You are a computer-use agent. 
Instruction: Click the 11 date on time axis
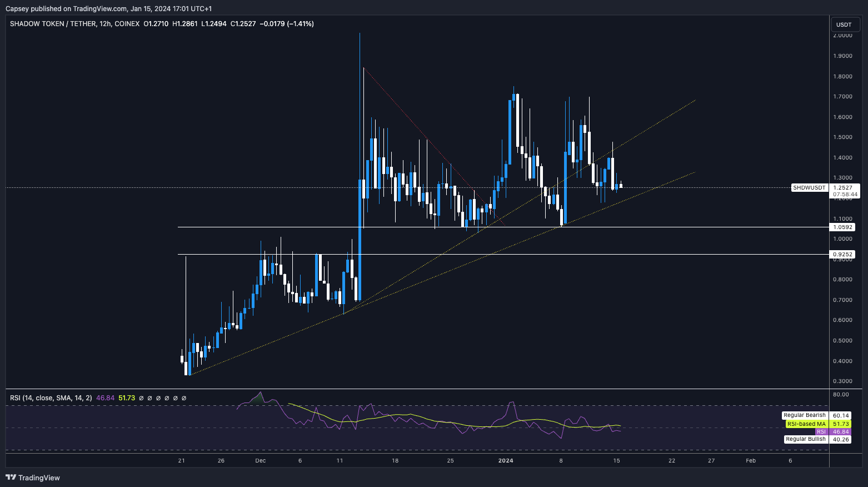pyautogui.click(x=340, y=461)
